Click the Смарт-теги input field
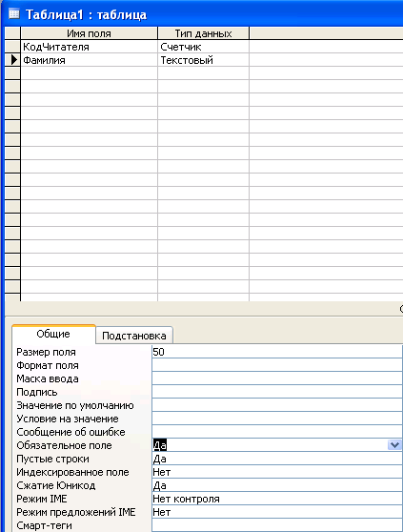This screenshot has height=532, width=403. coord(277,525)
